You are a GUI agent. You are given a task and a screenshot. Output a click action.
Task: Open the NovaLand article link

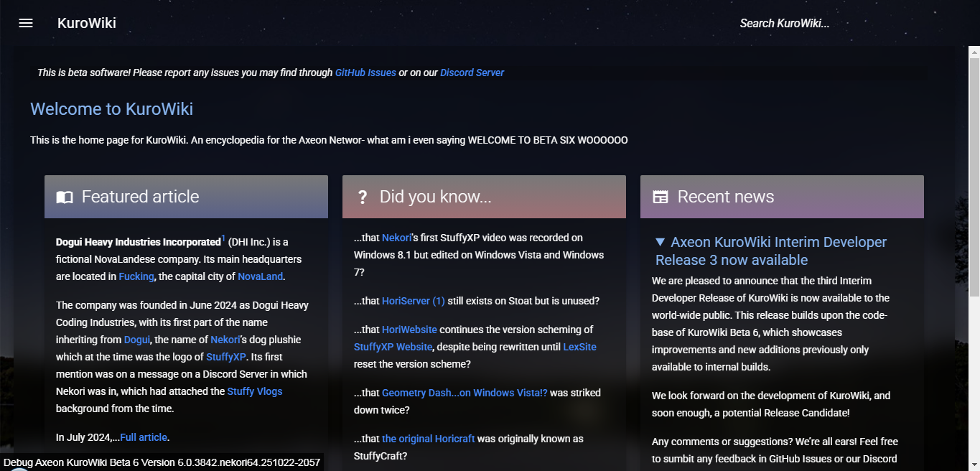click(x=260, y=276)
